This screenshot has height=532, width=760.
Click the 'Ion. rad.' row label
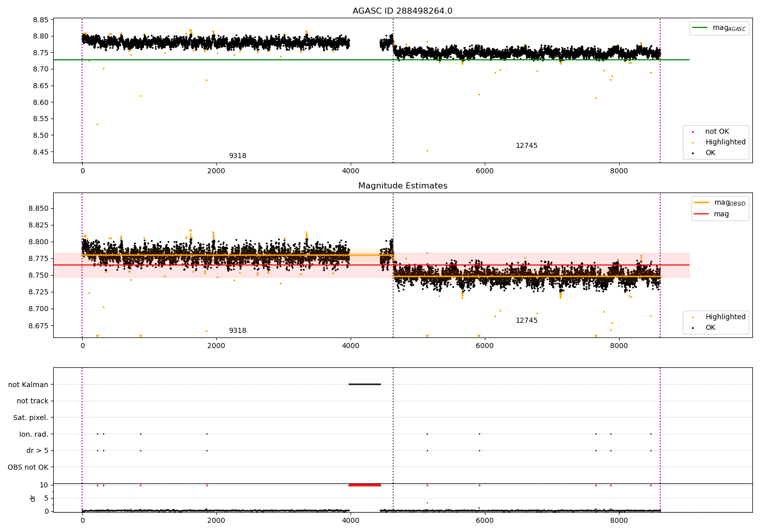34,434
